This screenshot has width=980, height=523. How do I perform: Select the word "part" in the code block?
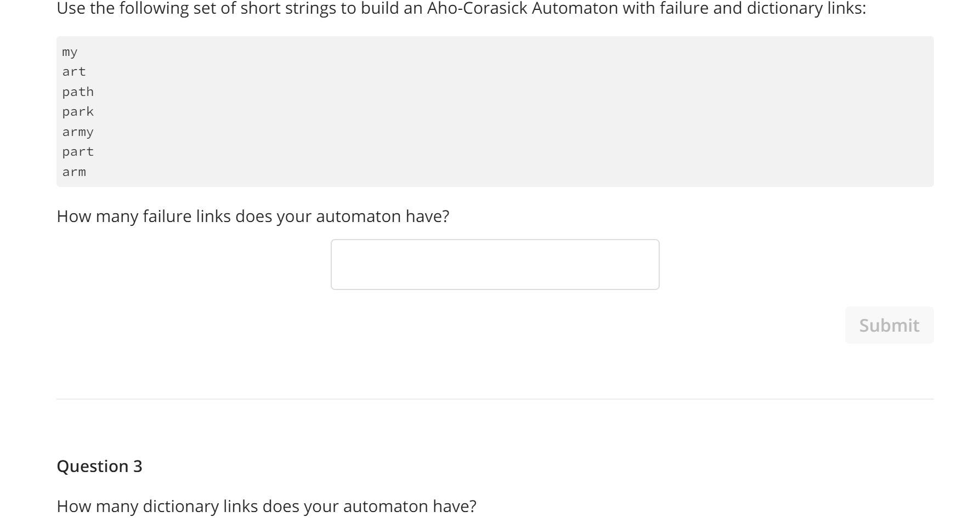(77, 151)
